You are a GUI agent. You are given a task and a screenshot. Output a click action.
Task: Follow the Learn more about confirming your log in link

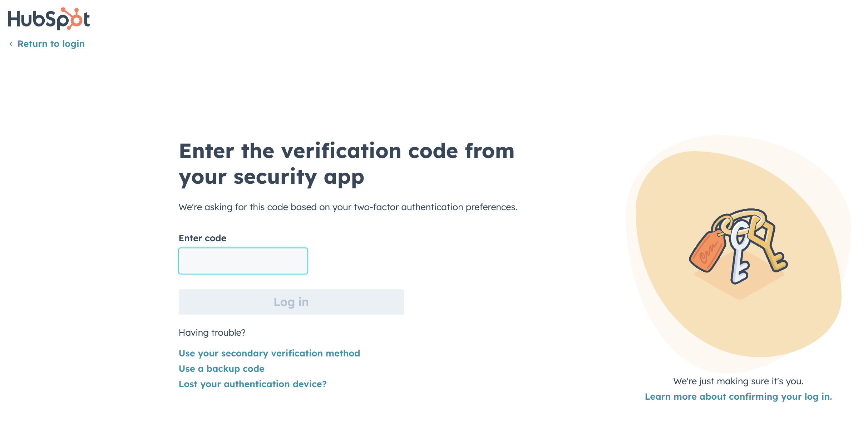(x=743, y=396)
